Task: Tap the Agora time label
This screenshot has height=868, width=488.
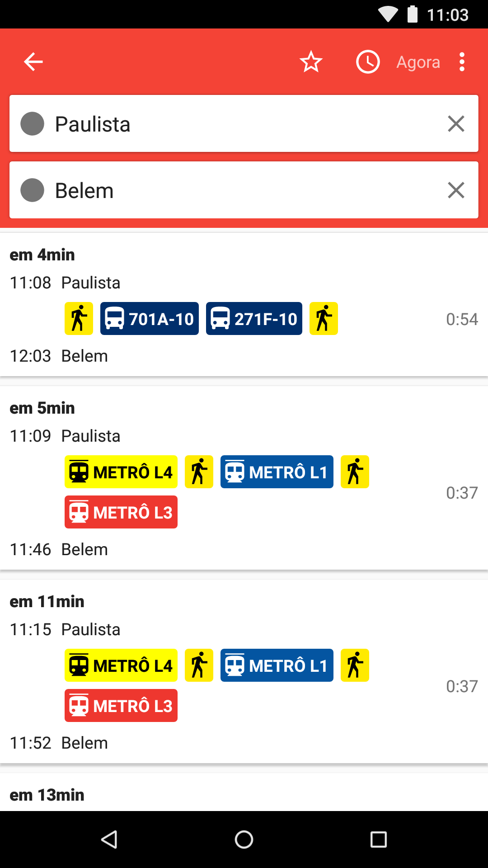Action: (x=418, y=62)
